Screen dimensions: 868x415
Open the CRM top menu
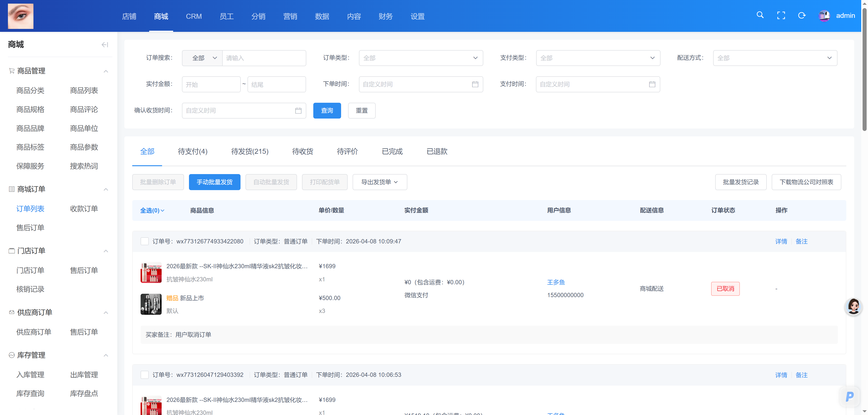194,16
